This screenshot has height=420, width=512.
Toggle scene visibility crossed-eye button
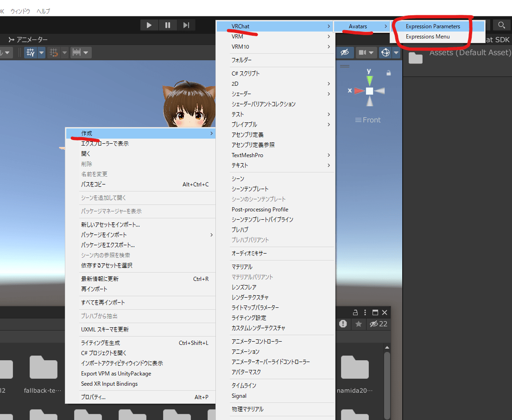[344, 52]
